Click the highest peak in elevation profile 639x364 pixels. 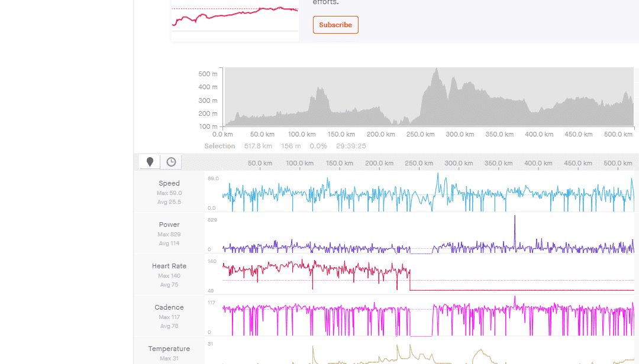tap(437, 70)
